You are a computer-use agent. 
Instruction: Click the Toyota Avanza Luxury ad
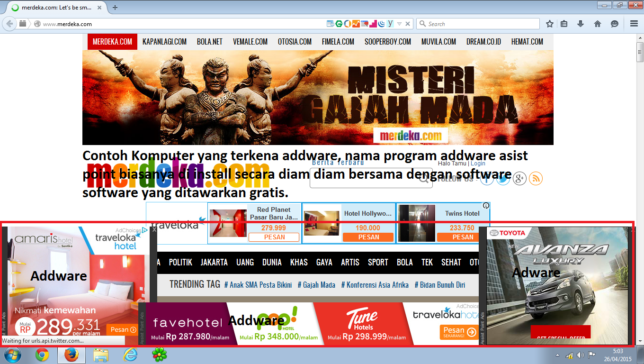(557, 286)
